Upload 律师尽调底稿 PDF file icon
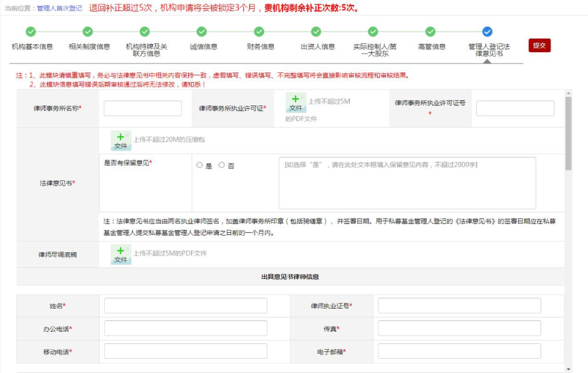588x373 pixels. [x=121, y=255]
